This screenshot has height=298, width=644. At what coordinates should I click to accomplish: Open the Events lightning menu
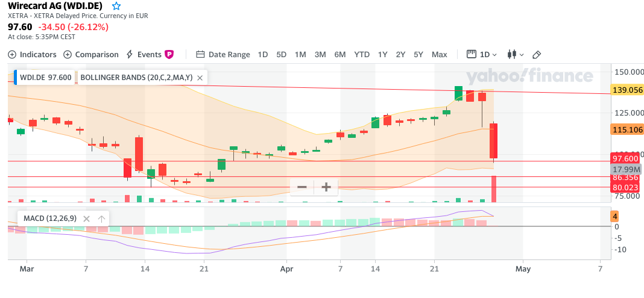tap(148, 54)
